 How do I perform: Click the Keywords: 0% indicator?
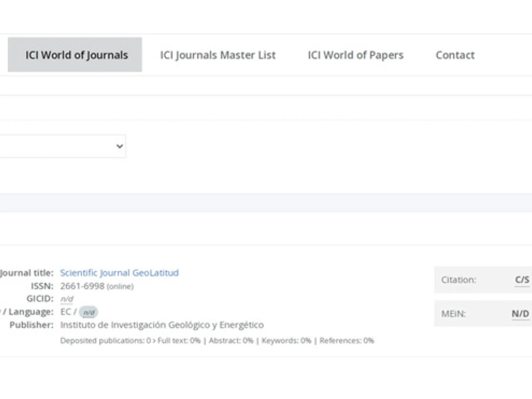point(286,340)
